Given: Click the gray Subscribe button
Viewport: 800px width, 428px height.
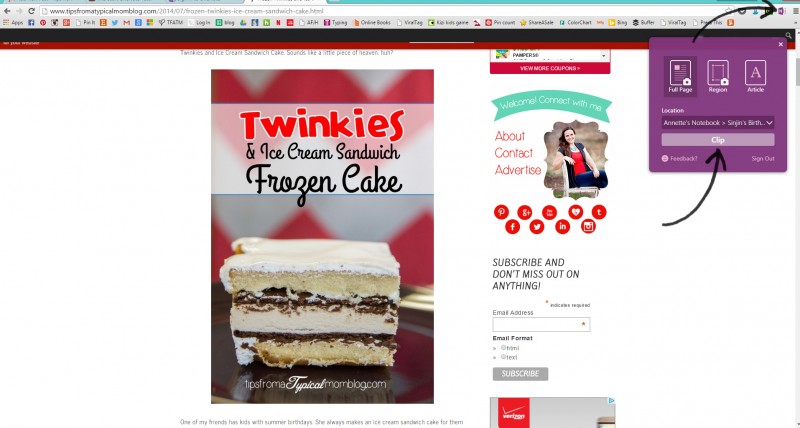Looking at the screenshot, I should click(x=520, y=374).
